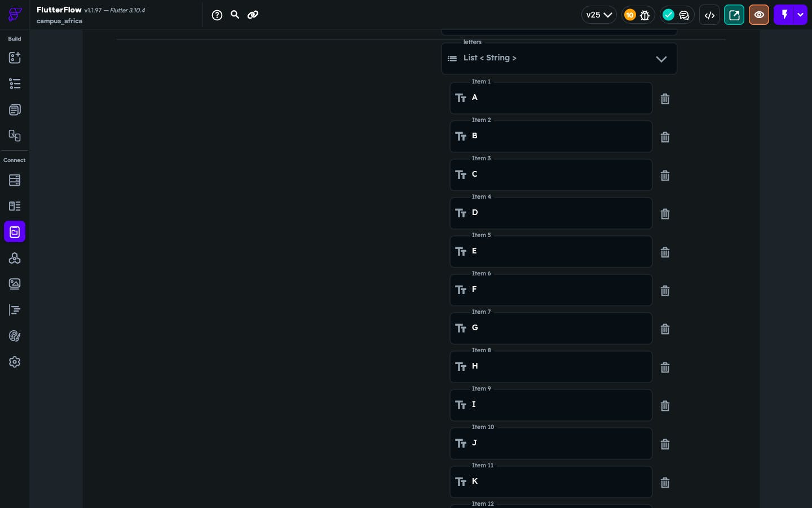Delete Item 6 letter F
Image resolution: width=812 pixels, height=508 pixels.
click(x=665, y=291)
